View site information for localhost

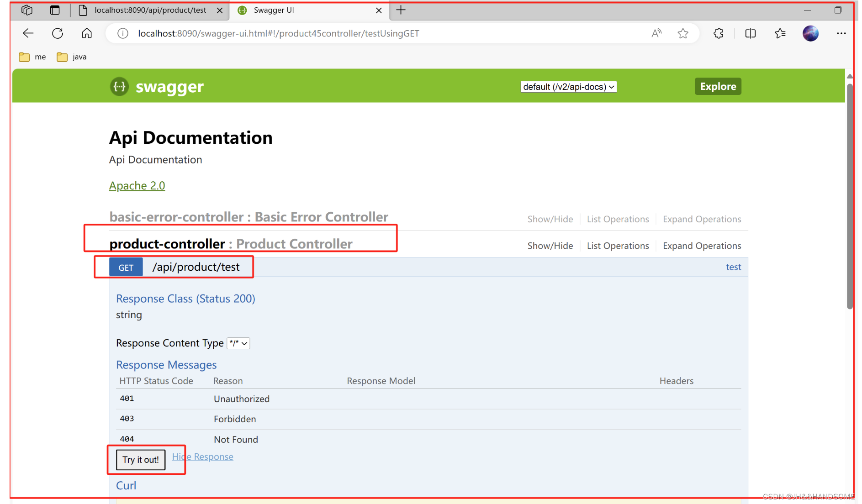pyautogui.click(x=123, y=33)
